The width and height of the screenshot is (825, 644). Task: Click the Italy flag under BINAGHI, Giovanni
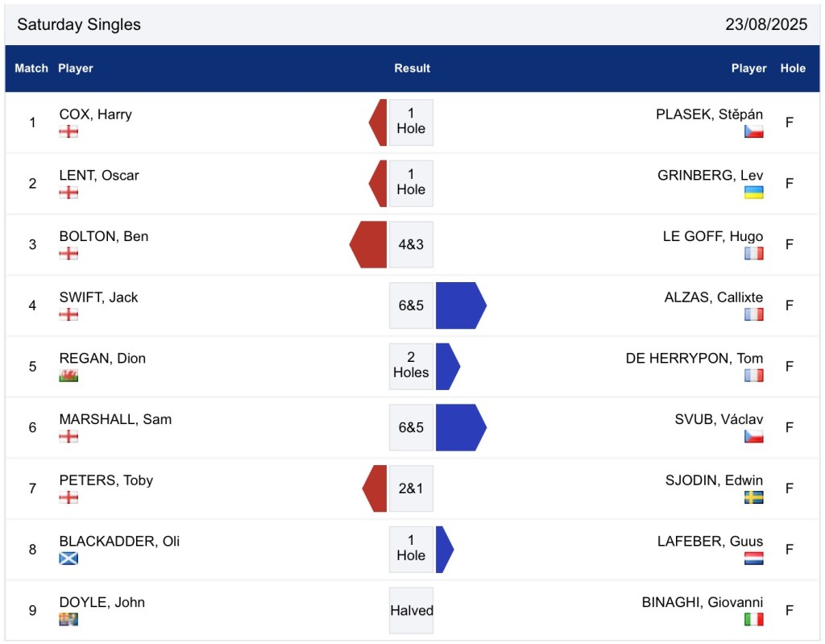point(753,620)
